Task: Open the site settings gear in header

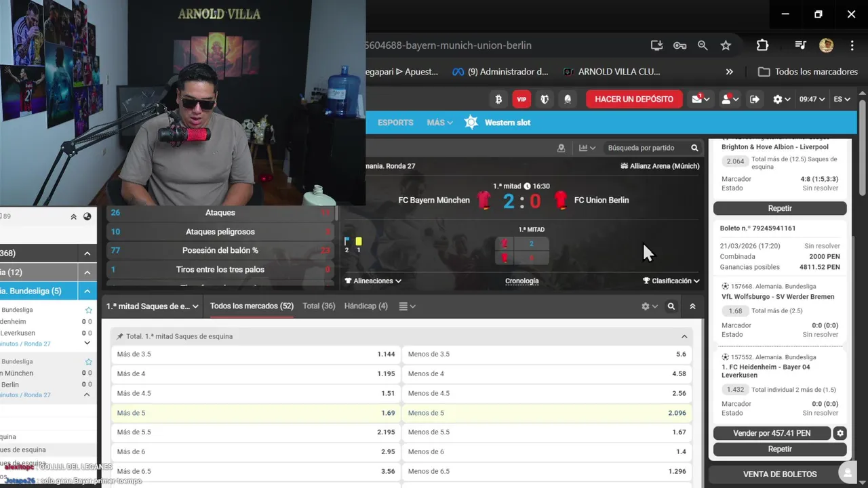Action: [x=782, y=99]
